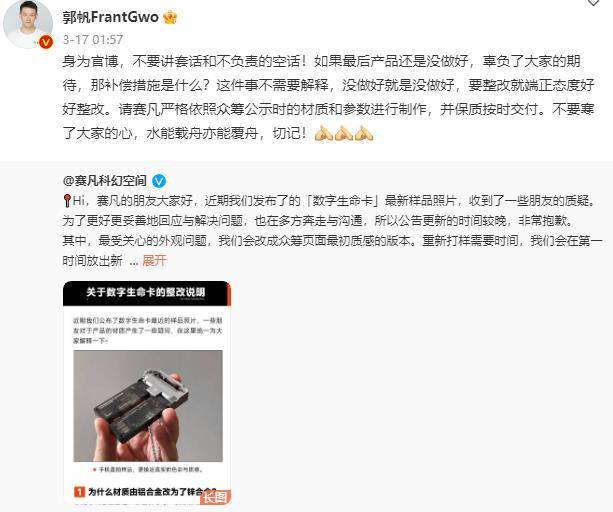Open 郭帆FrantGwo's profile avatar
This screenshot has height=512, width=613.
coord(28,24)
